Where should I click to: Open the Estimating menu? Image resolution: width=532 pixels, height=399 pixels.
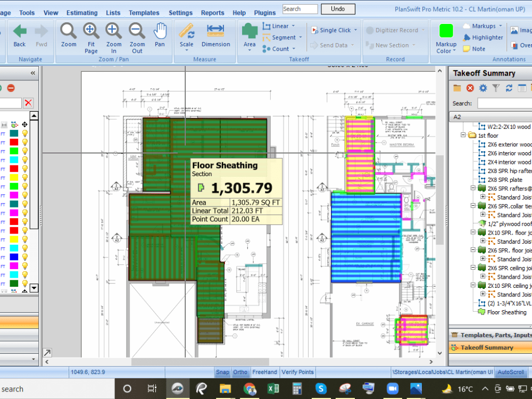(x=82, y=13)
